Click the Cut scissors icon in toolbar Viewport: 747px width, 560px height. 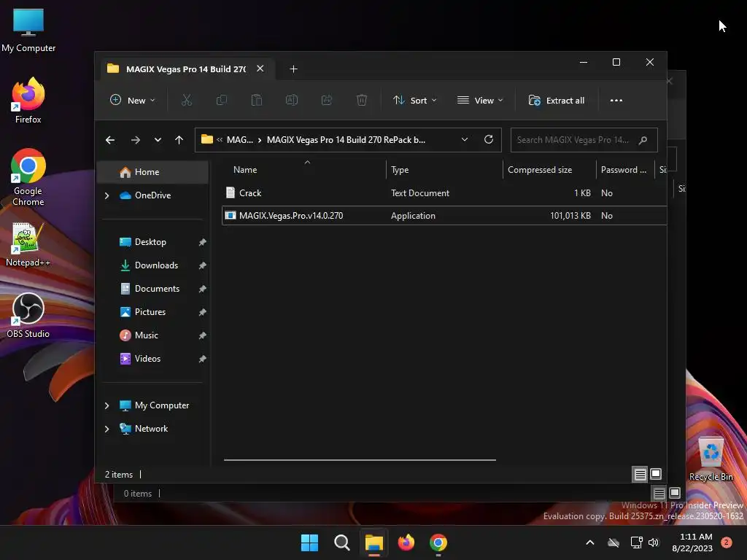(186, 101)
